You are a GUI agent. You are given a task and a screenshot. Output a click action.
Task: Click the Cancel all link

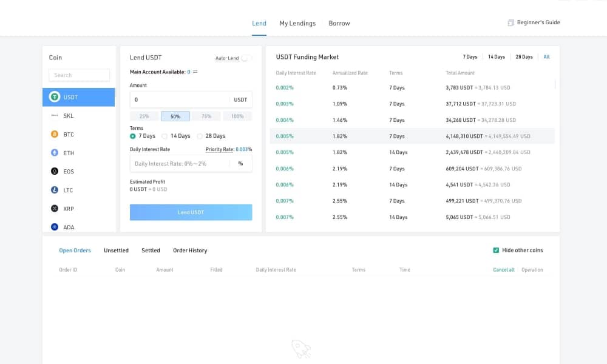(x=504, y=269)
